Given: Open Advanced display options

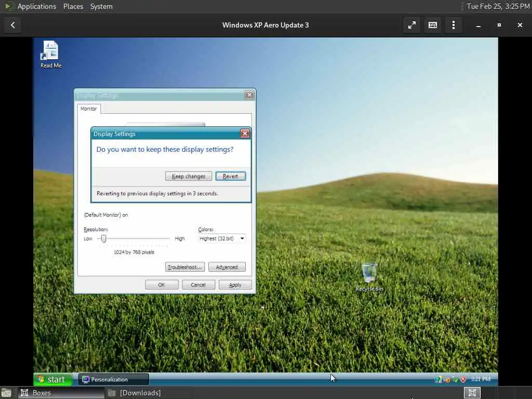Looking at the screenshot, I should click(227, 267).
